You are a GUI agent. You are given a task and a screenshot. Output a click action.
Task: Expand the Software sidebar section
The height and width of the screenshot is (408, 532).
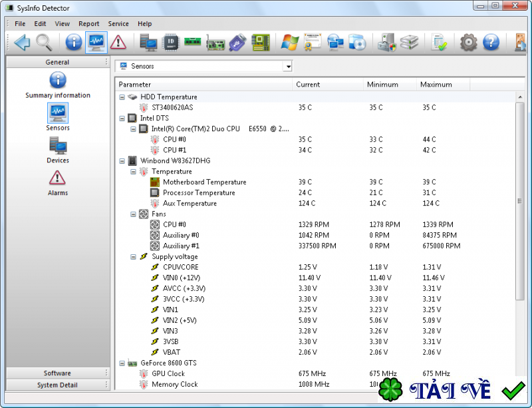(x=57, y=373)
